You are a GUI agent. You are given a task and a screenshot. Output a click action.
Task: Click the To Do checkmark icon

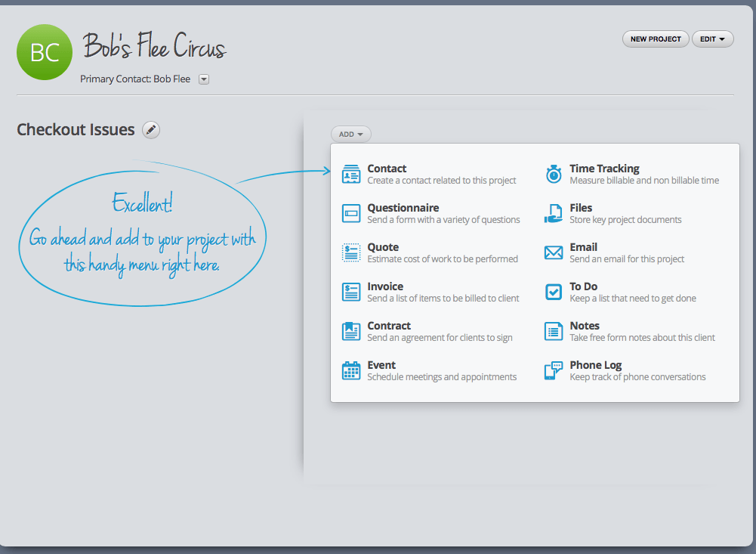click(554, 292)
